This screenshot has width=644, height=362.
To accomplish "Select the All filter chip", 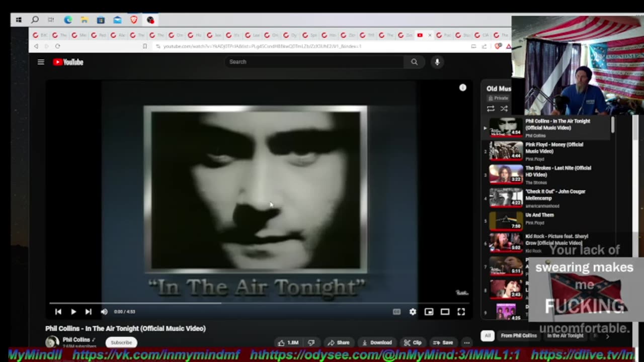I will coord(488,335).
